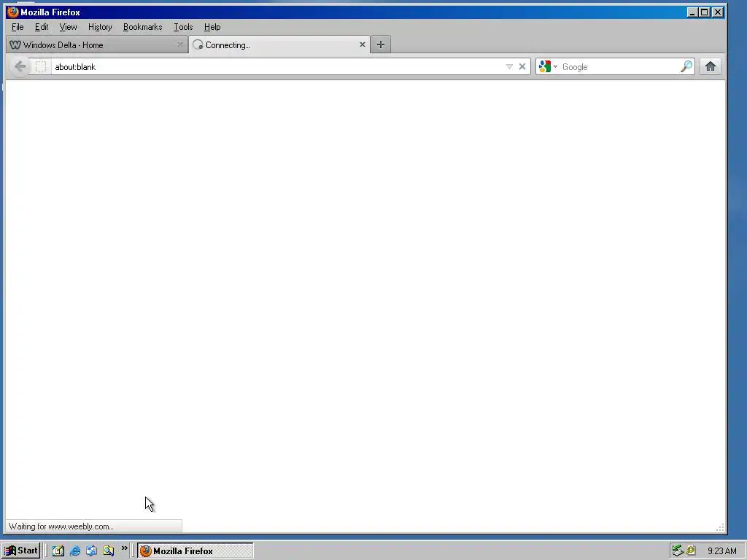
Task: Open the Help menu
Action: coord(212,27)
